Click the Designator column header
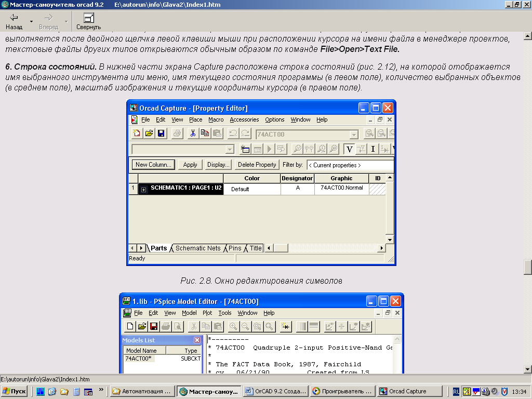This screenshot has height=399, width=532. 297,178
